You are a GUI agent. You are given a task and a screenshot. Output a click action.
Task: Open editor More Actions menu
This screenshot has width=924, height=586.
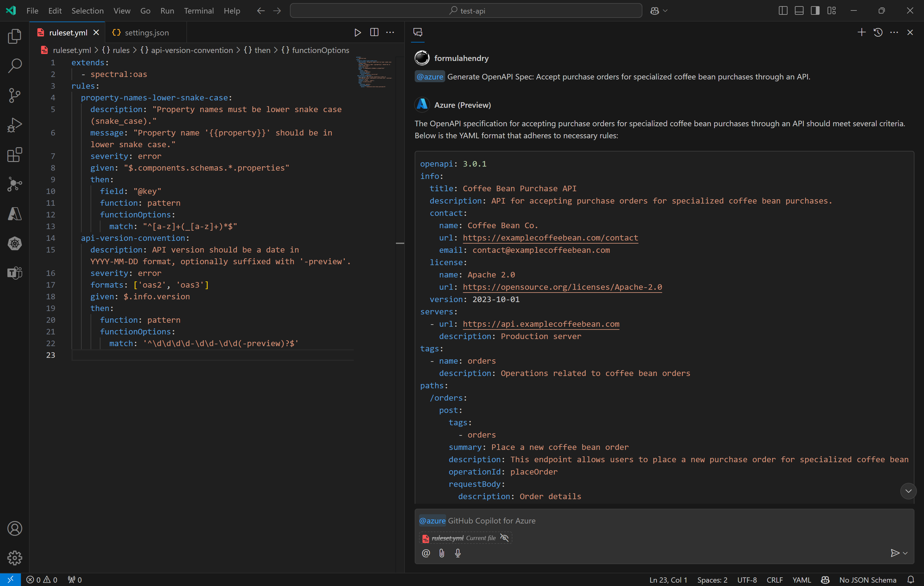pos(390,33)
